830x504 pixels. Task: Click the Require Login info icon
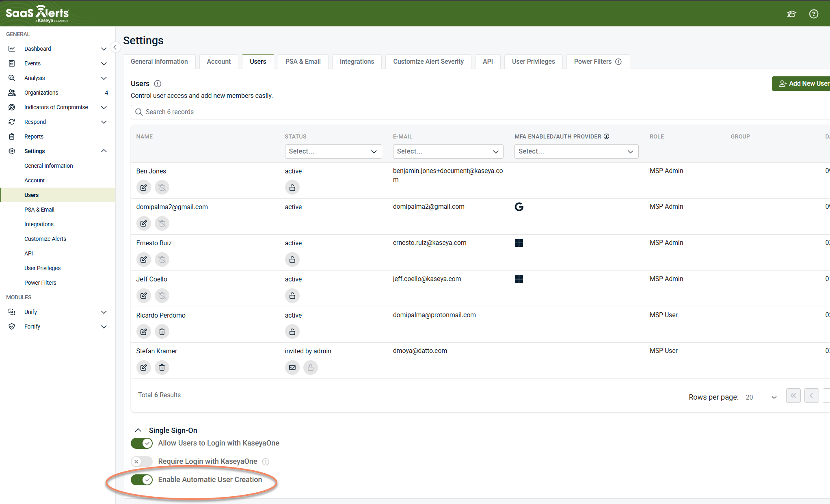[x=266, y=462]
